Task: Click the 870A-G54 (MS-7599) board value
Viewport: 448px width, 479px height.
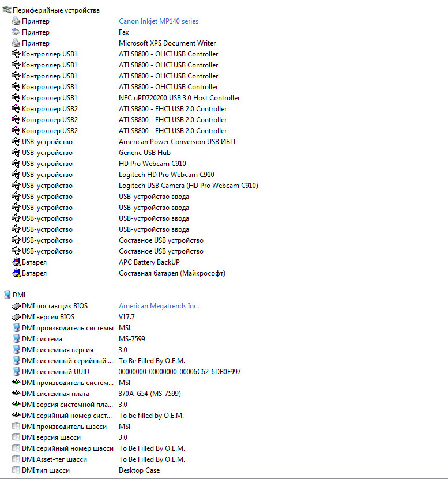Action: click(x=149, y=394)
